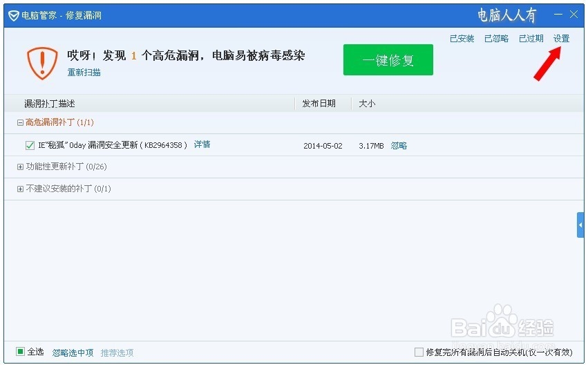
Task: Uncheck the KB2964358 patch checkbox
Action: tap(30, 145)
